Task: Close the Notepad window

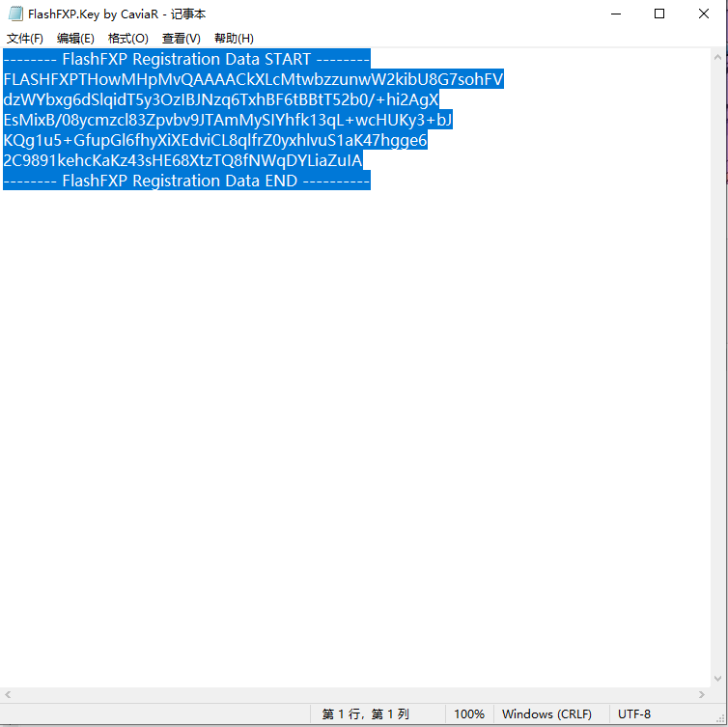Action: pos(704,14)
